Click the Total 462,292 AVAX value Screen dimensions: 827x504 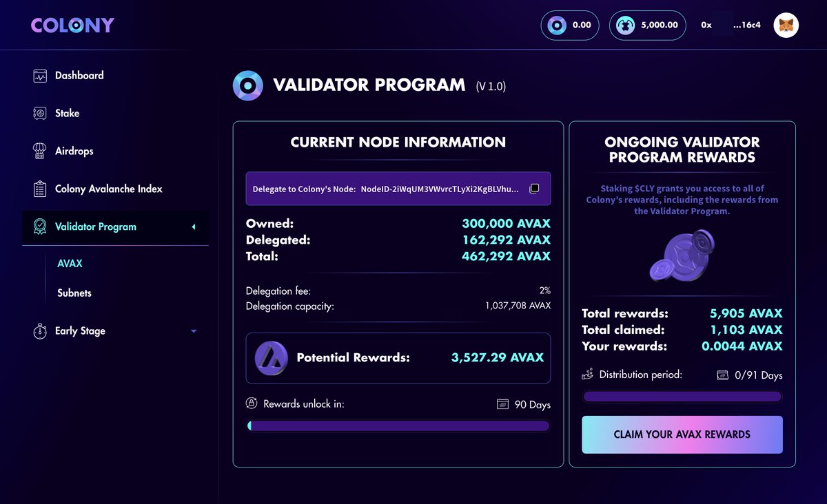click(x=507, y=256)
